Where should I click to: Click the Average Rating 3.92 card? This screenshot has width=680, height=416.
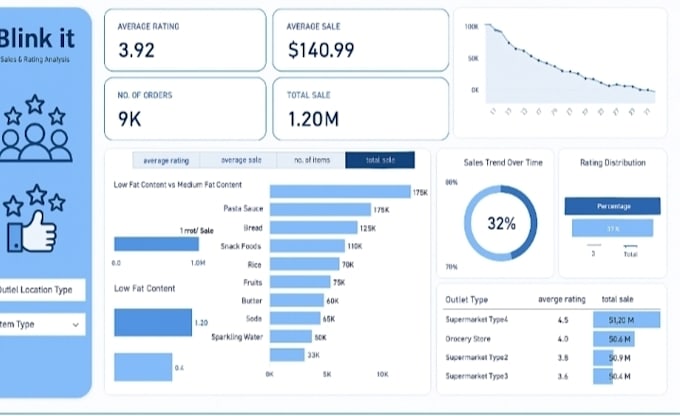pos(185,40)
